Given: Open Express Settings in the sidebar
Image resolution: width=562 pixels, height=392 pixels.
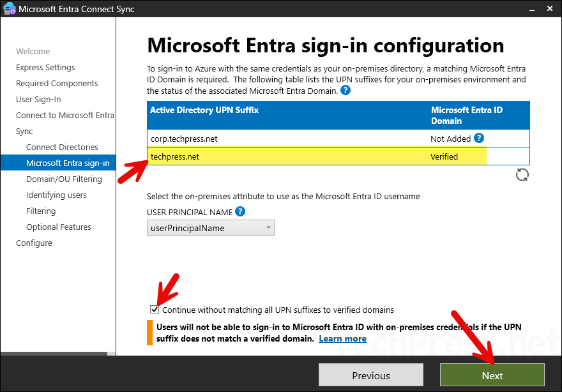Looking at the screenshot, I should (x=45, y=68).
